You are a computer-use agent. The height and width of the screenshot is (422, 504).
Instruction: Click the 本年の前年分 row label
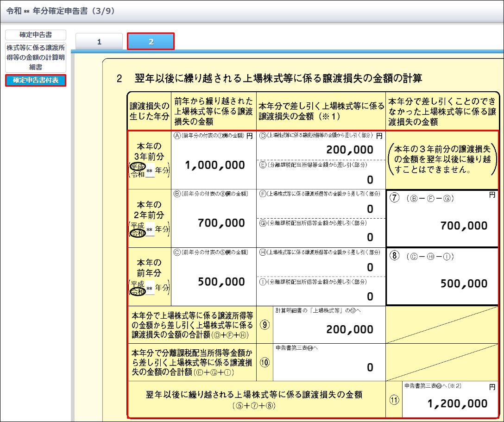[x=149, y=268]
